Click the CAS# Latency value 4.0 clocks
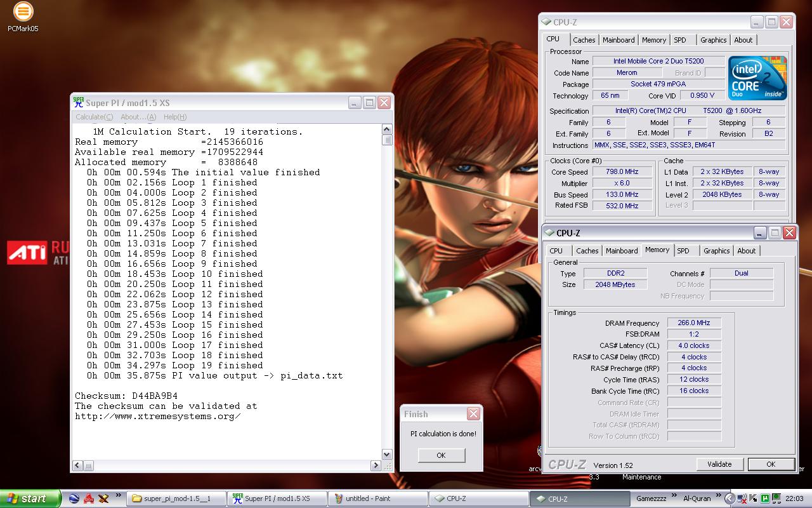Viewport: 812px width, 508px height. pos(694,345)
